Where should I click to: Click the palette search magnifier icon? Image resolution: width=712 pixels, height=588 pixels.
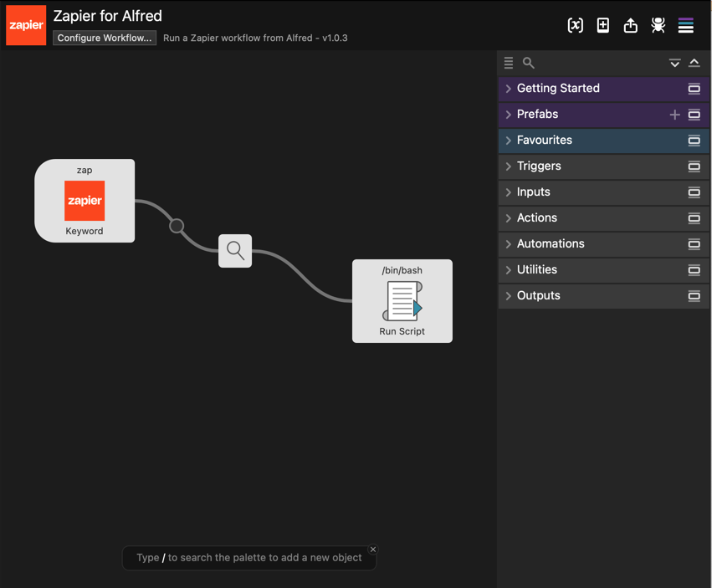[x=528, y=63]
